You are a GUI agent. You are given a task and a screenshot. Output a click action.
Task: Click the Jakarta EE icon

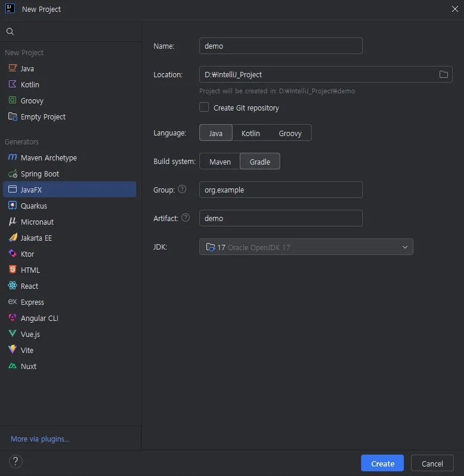12,237
